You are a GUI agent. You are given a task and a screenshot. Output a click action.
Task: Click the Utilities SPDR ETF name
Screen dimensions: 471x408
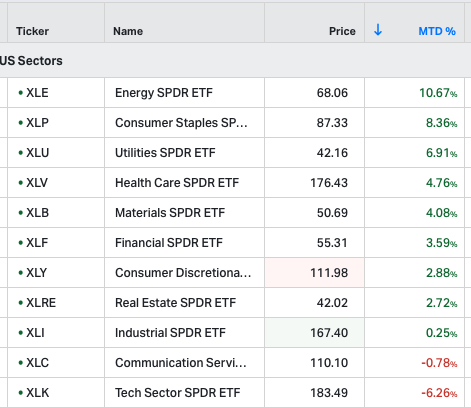click(x=165, y=153)
